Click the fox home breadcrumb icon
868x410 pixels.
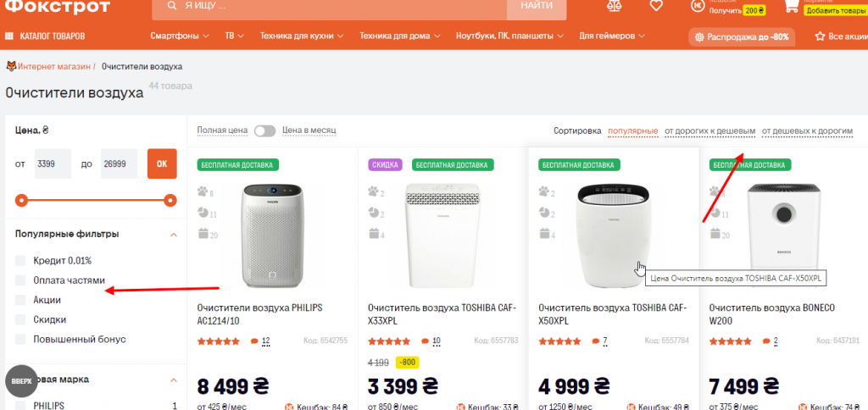pos(11,66)
